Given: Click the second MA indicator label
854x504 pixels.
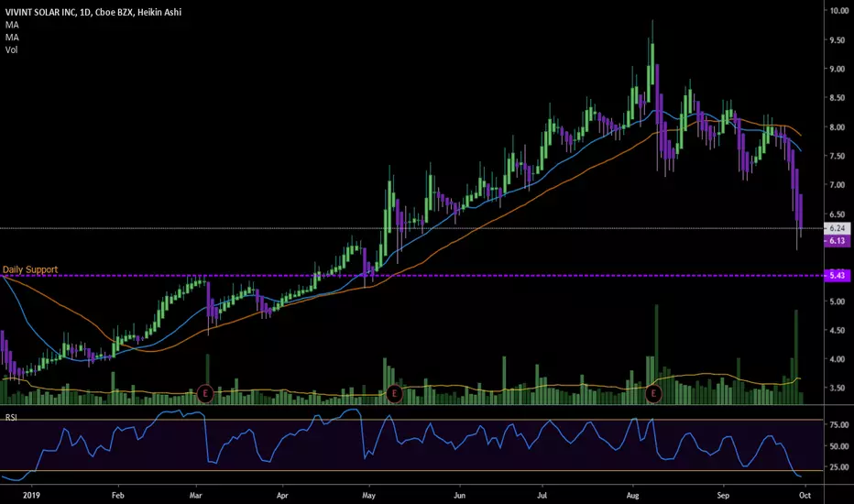Looking at the screenshot, I should tap(12, 37).
